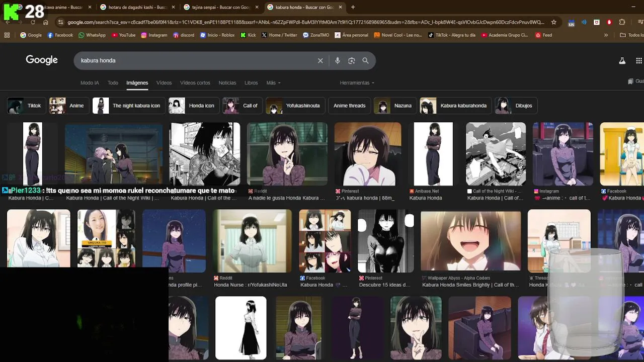Bookmark this page with the star icon

554,22
